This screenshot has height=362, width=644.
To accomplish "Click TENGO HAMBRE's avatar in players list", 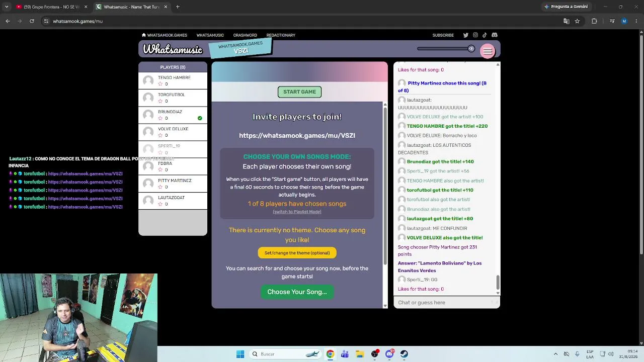I will click(148, 81).
